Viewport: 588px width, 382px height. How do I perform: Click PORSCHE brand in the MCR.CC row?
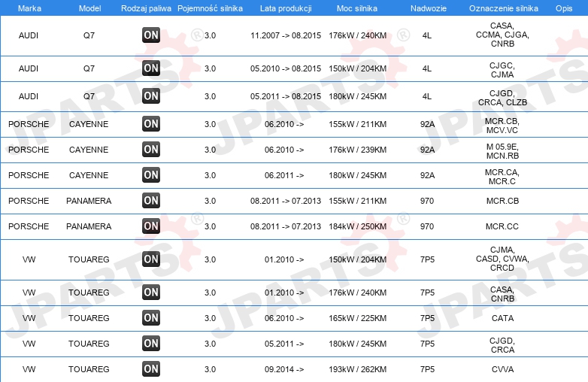[x=29, y=226]
